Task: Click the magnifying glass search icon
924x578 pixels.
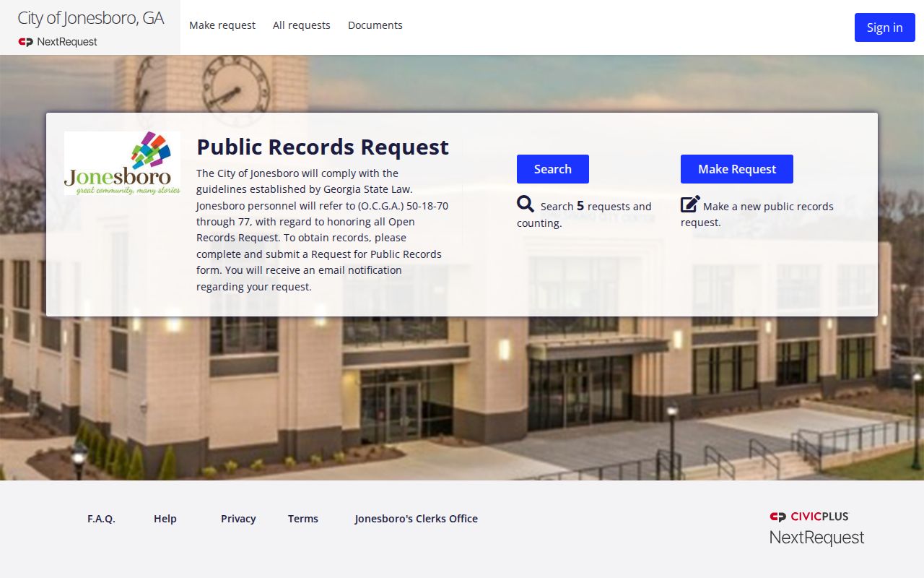Action: (526, 204)
